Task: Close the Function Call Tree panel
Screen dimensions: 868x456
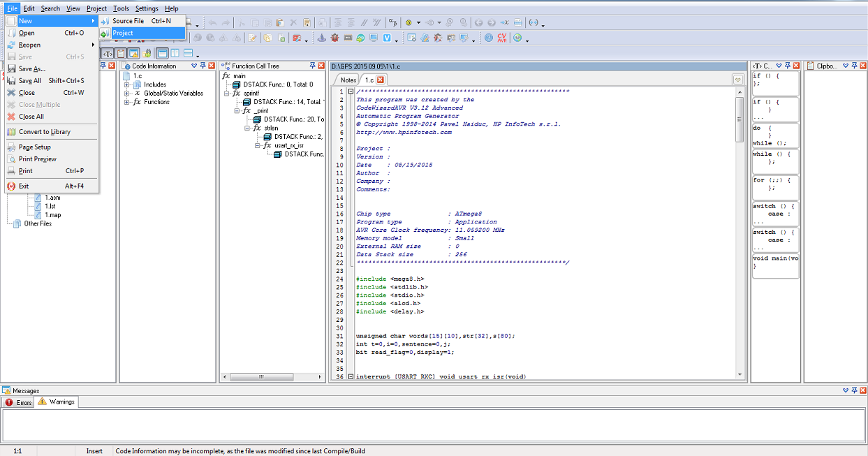Action: pos(321,66)
